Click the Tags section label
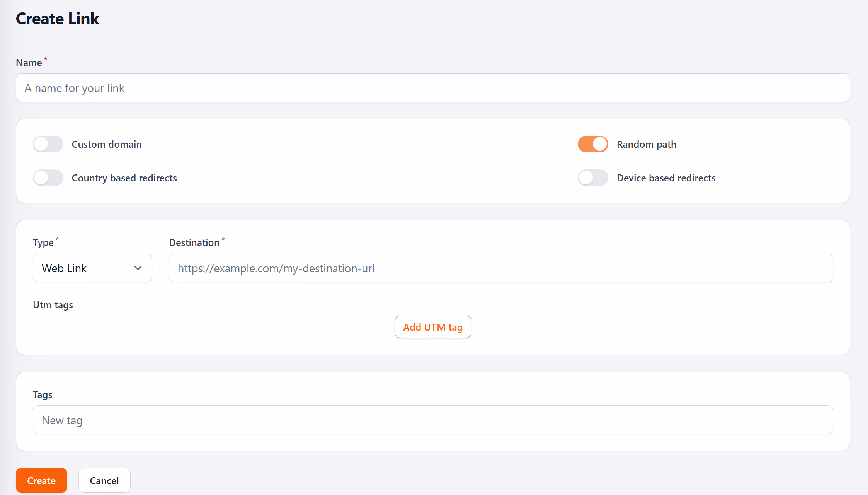The height and width of the screenshot is (495, 868). [x=43, y=394]
